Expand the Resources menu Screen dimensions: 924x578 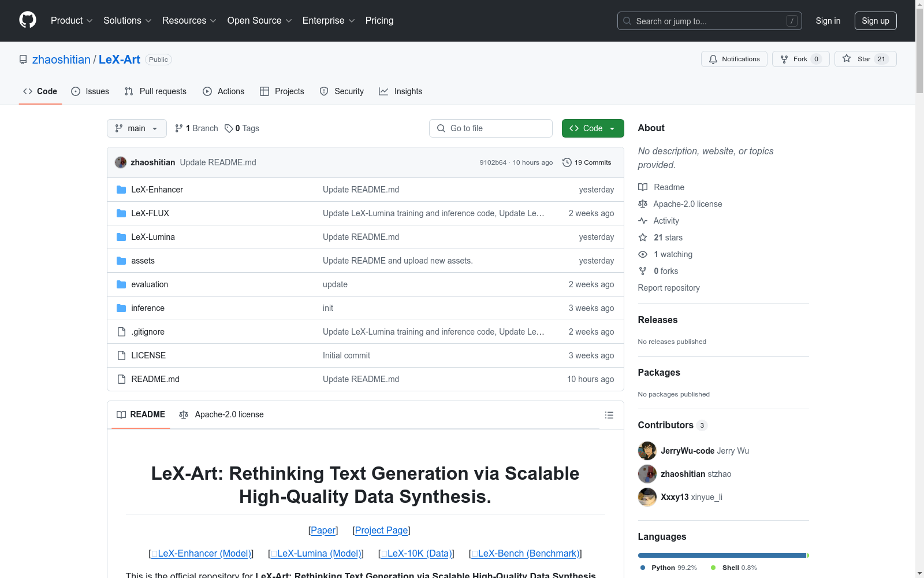tap(189, 21)
